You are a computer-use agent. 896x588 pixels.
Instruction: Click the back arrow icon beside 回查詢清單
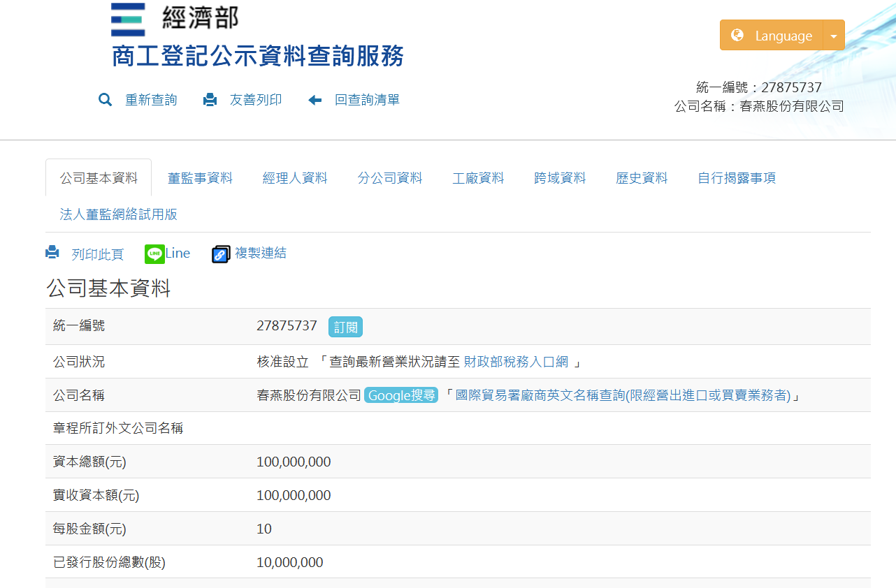click(315, 100)
